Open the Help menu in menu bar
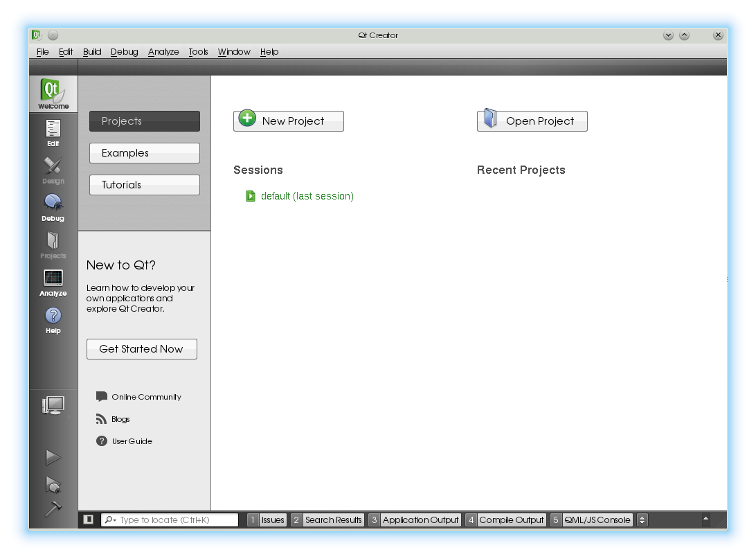This screenshot has width=756, height=559. pos(269,52)
